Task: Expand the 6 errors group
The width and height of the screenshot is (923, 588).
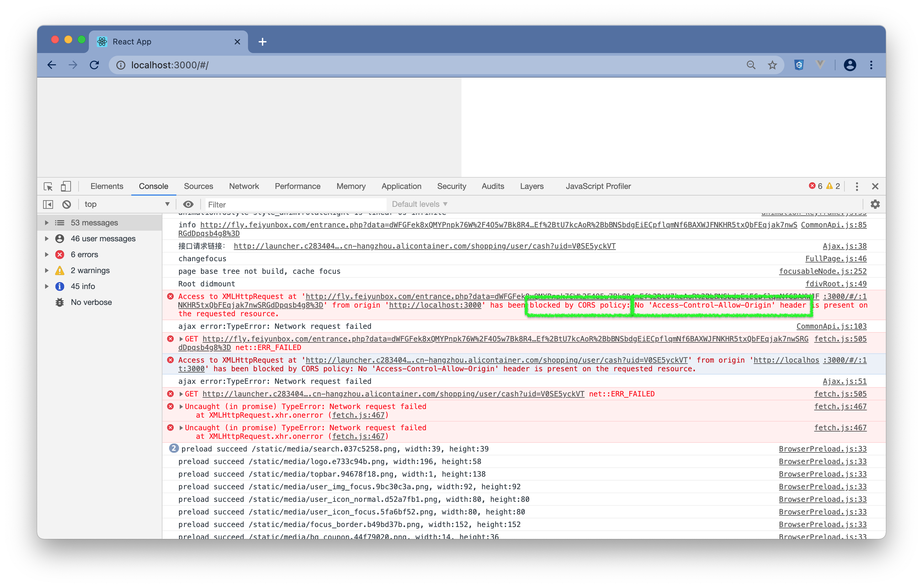Action: pyautogui.click(x=47, y=255)
